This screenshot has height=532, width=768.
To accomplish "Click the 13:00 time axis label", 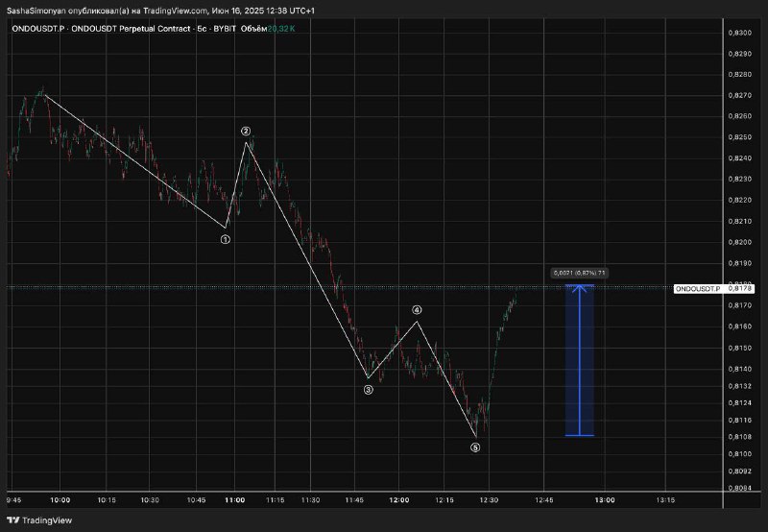I will click(605, 500).
